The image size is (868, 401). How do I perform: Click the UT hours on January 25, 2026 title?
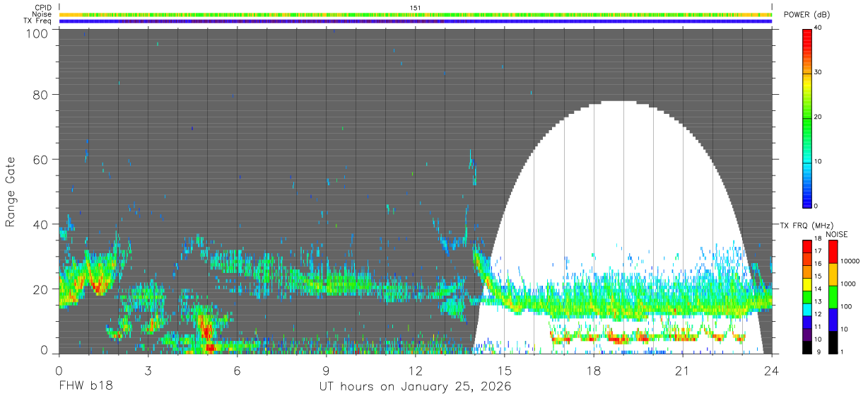pos(415,387)
